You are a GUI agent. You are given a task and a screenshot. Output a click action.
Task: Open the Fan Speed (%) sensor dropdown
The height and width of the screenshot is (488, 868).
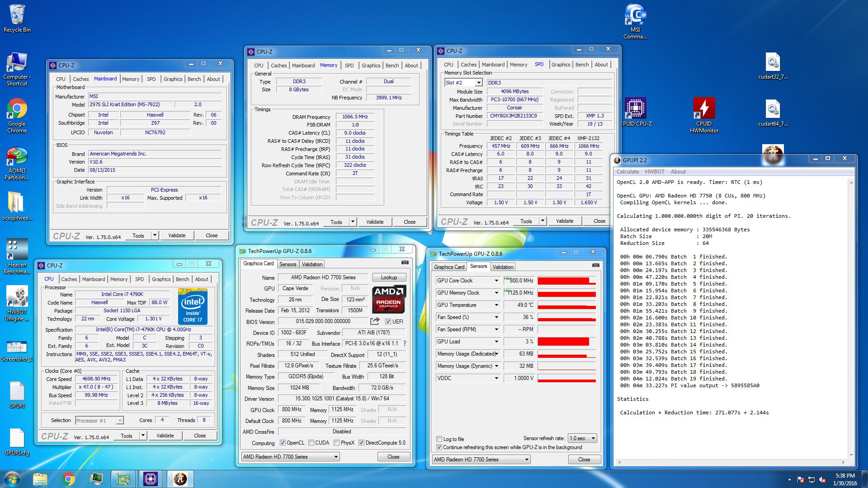point(496,317)
